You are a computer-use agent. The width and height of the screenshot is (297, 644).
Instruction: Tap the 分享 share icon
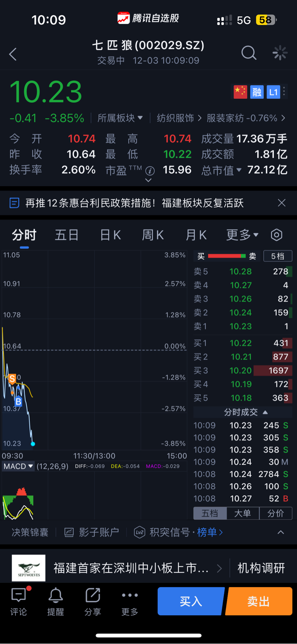93,602
